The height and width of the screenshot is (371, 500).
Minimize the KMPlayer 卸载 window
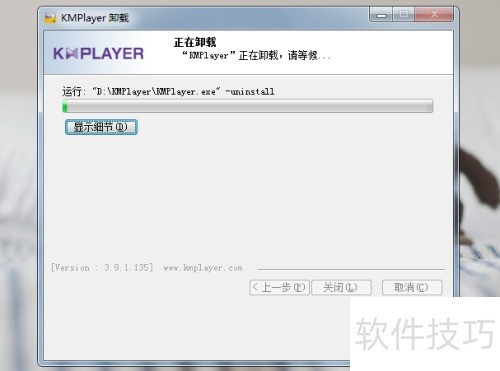click(x=381, y=14)
